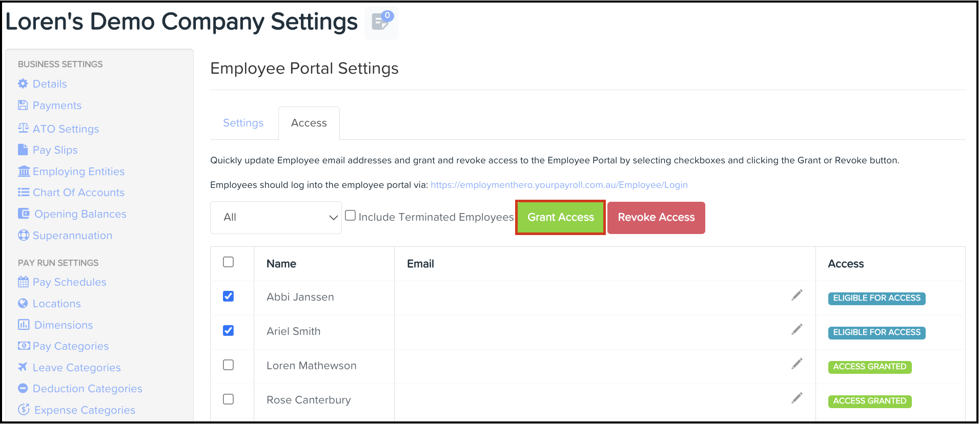
Task: Click the gear icon next to Details
Action: click(23, 83)
